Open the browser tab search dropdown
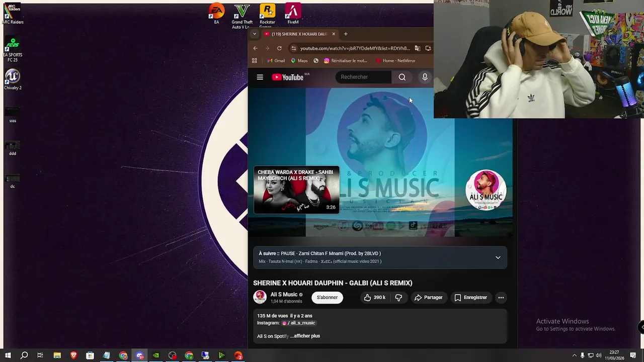This screenshot has height=362, width=644. point(255,34)
